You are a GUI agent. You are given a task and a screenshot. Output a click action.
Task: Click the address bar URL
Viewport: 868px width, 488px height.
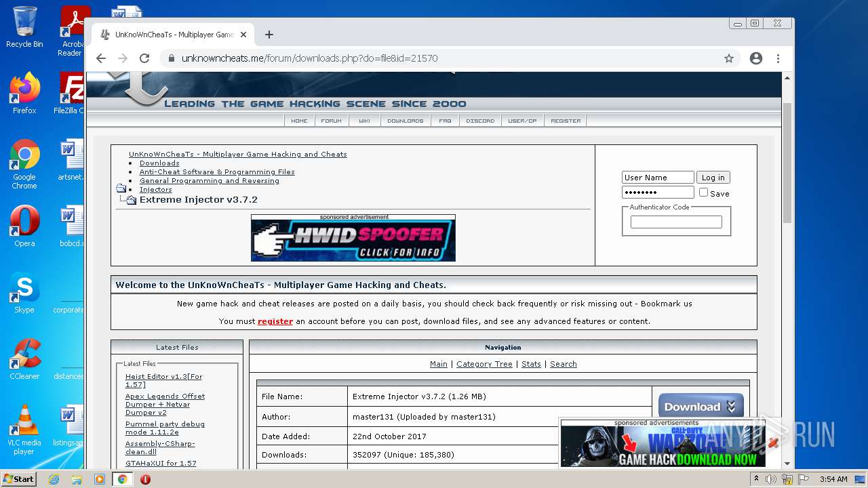(x=309, y=58)
